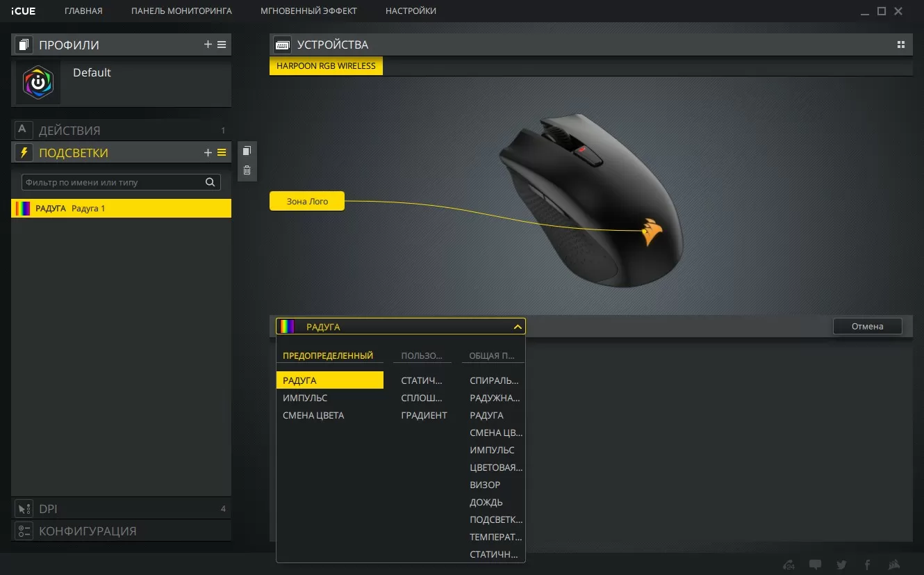Add a new profile with plus icon
Viewport: 924px width, 575px height.
(x=208, y=44)
